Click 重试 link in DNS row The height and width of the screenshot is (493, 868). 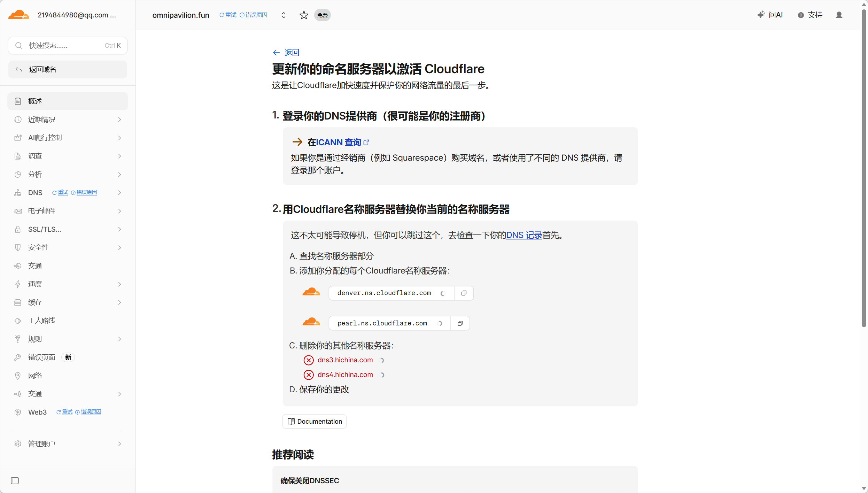[60, 193]
